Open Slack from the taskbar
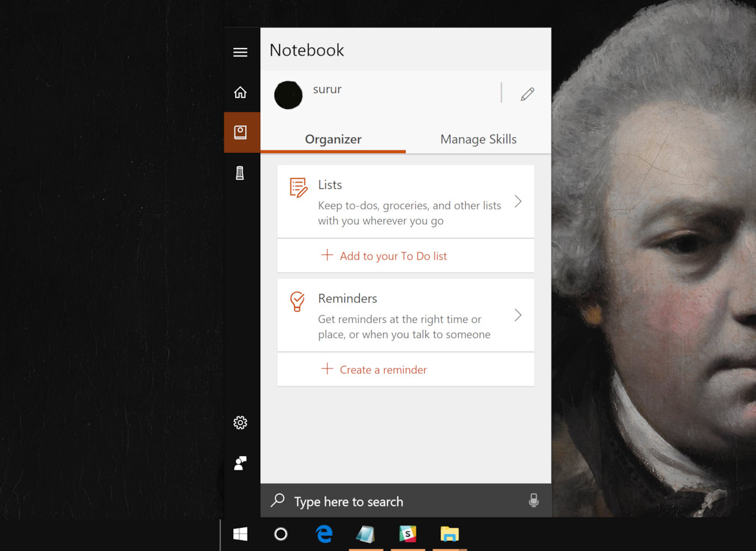The image size is (756, 551). click(408, 535)
